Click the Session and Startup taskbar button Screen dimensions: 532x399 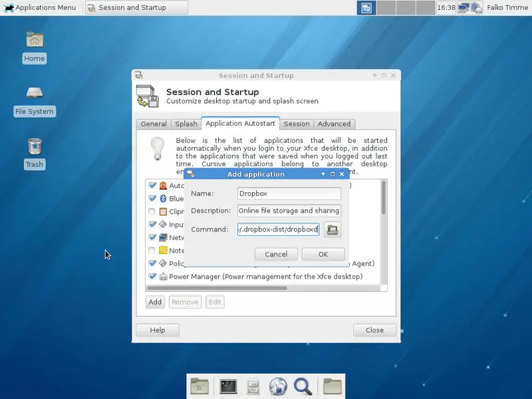click(136, 7)
